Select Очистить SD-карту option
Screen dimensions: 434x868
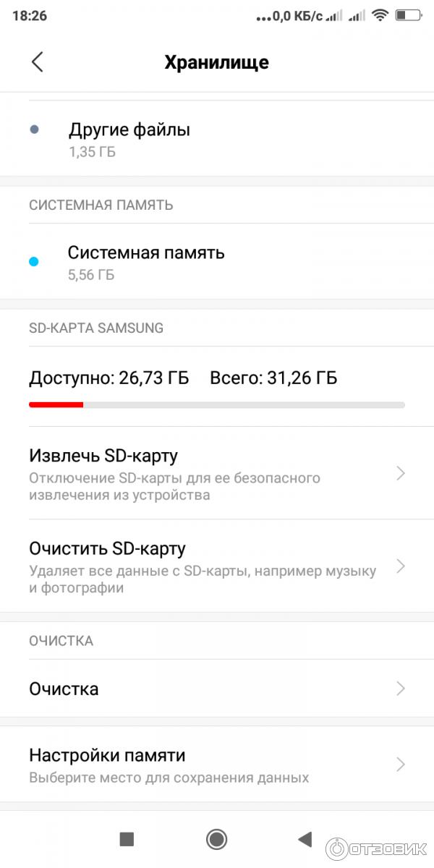107,548
